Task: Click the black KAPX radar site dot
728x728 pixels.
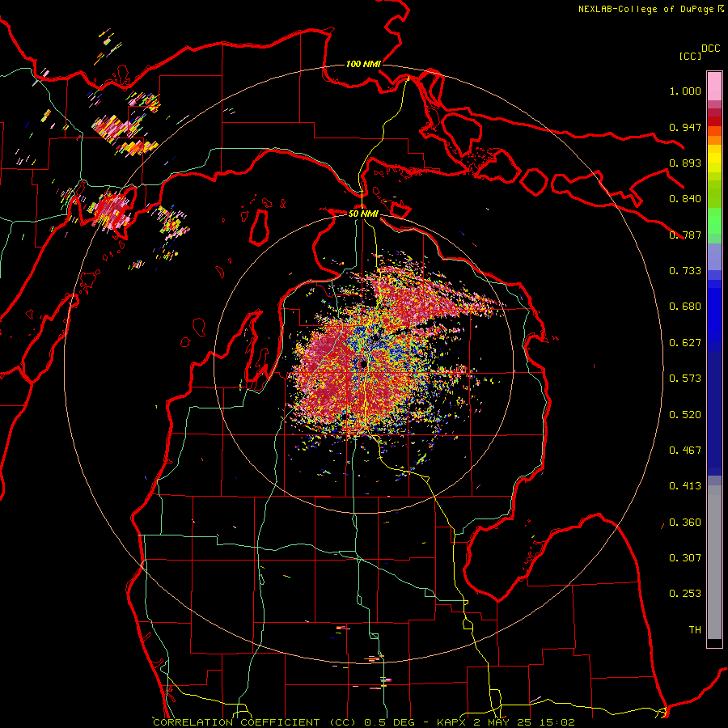Action: pyautogui.click(x=363, y=363)
